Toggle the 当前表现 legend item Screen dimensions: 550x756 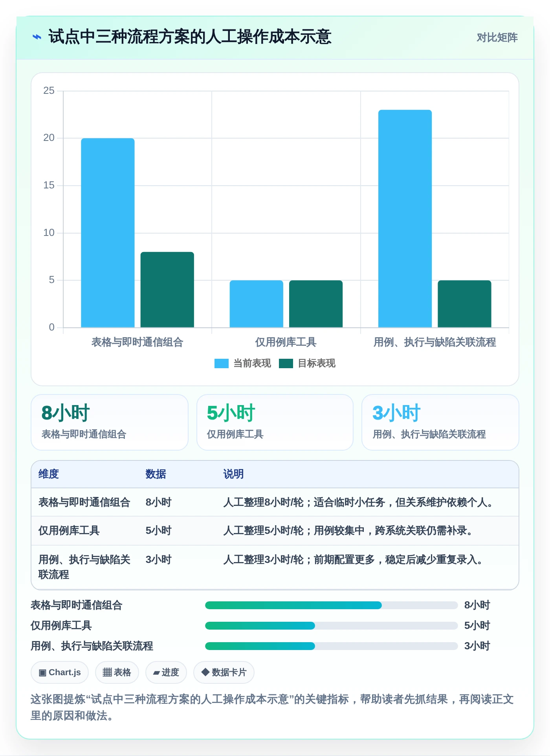click(243, 363)
